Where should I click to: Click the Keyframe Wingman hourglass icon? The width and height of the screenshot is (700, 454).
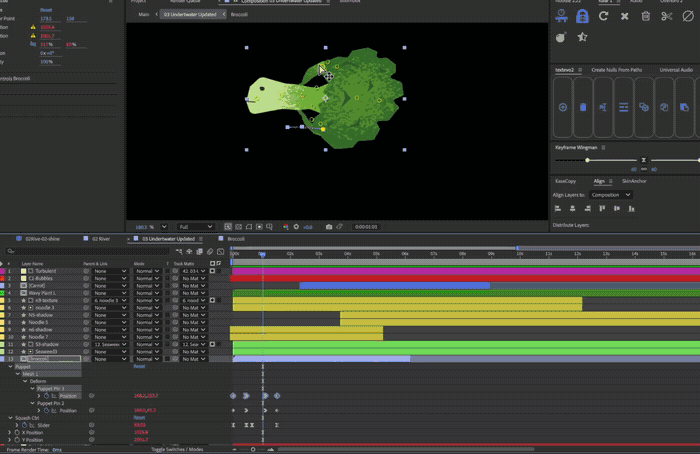[643, 160]
